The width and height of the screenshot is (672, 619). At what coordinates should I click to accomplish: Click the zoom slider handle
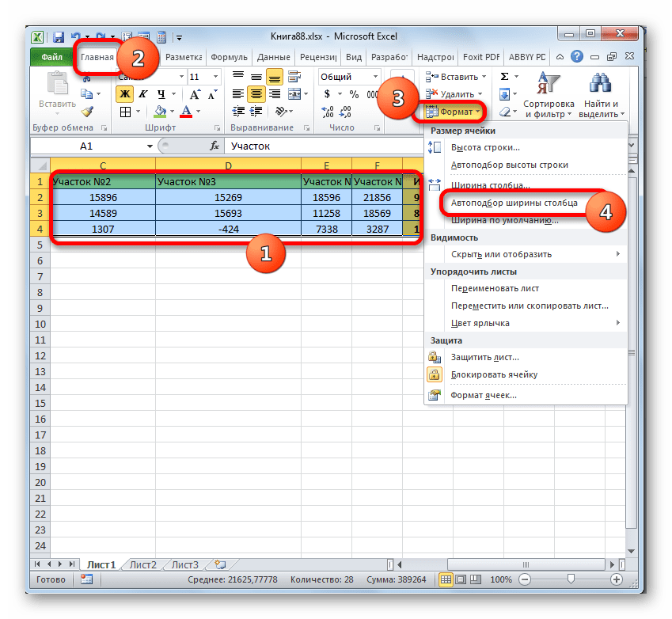click(571, 579)
